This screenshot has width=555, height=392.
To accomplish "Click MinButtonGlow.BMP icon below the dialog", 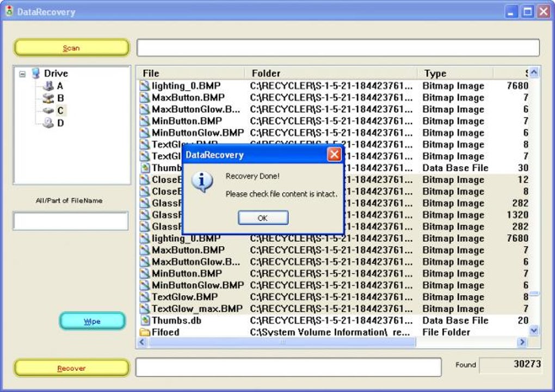I will click(145, 285).
